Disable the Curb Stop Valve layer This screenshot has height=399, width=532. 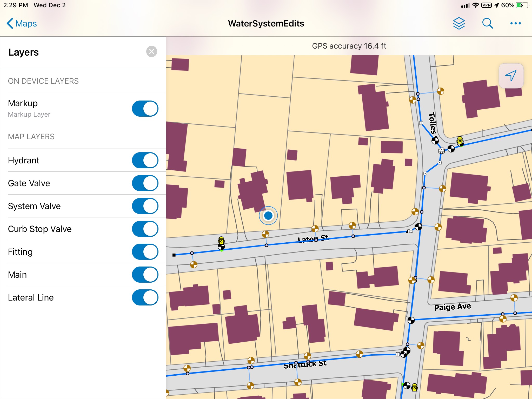pyautogui.click(x=145, y=229)
